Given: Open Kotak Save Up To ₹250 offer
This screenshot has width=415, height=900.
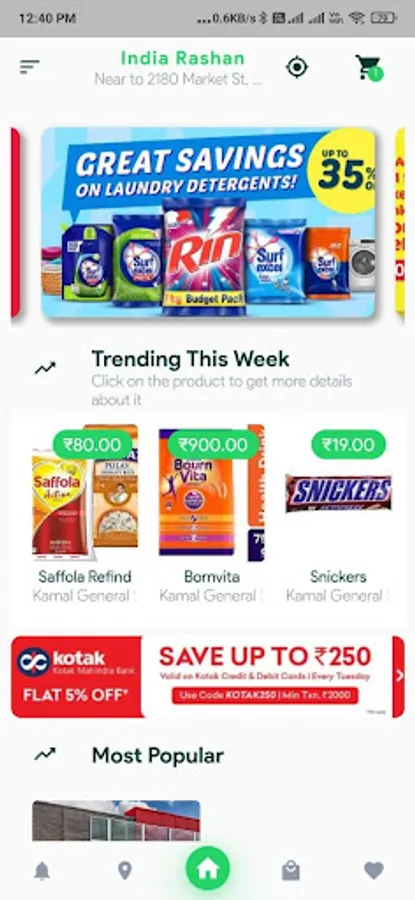Looking at the screenshot, I should (x=208, y=676).
